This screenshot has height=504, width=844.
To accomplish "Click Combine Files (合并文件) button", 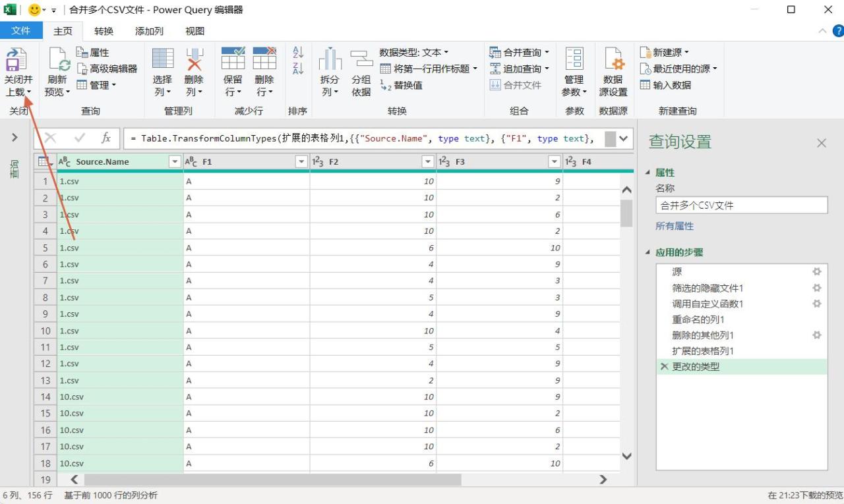I will pyautogui.click(x=516, y=85).
